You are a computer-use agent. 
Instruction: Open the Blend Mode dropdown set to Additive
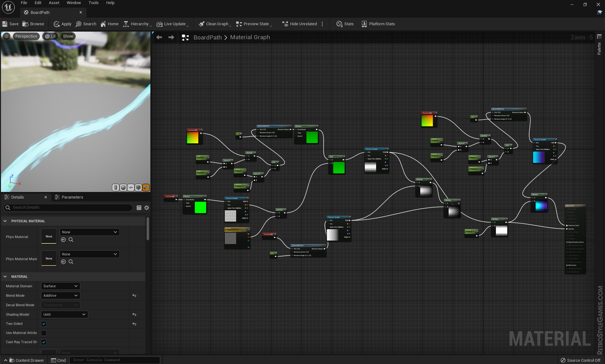60,295
